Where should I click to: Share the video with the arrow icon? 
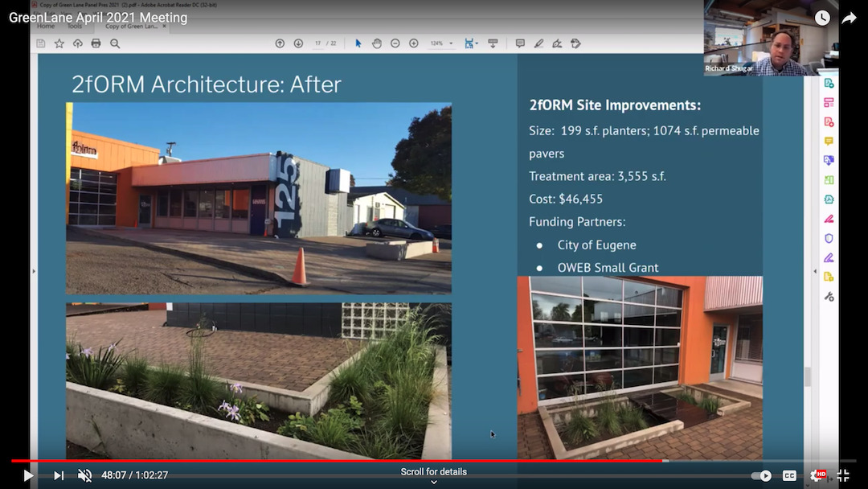[849, 18]
